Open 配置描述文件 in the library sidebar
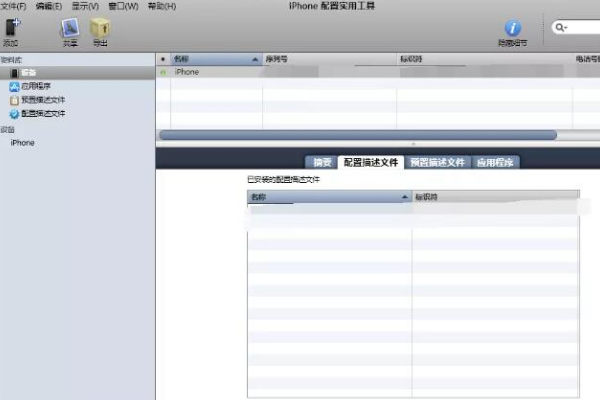 42,114
